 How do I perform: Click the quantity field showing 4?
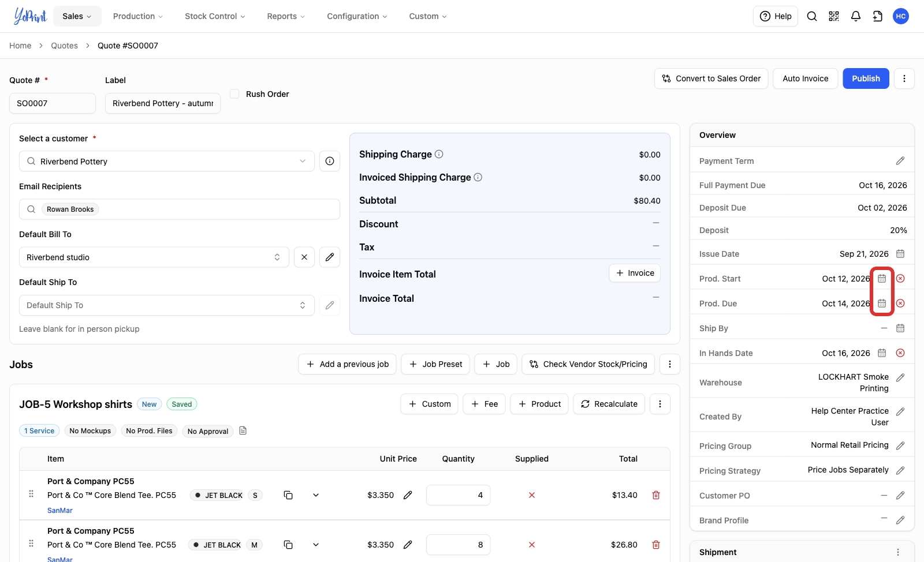[459, 495]
